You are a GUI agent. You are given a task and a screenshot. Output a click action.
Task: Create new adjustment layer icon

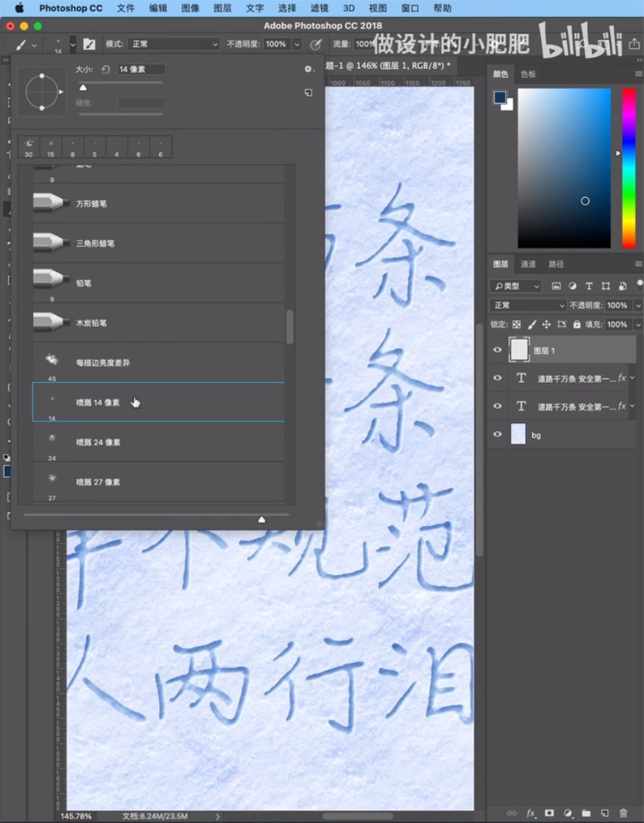[568, 813]
